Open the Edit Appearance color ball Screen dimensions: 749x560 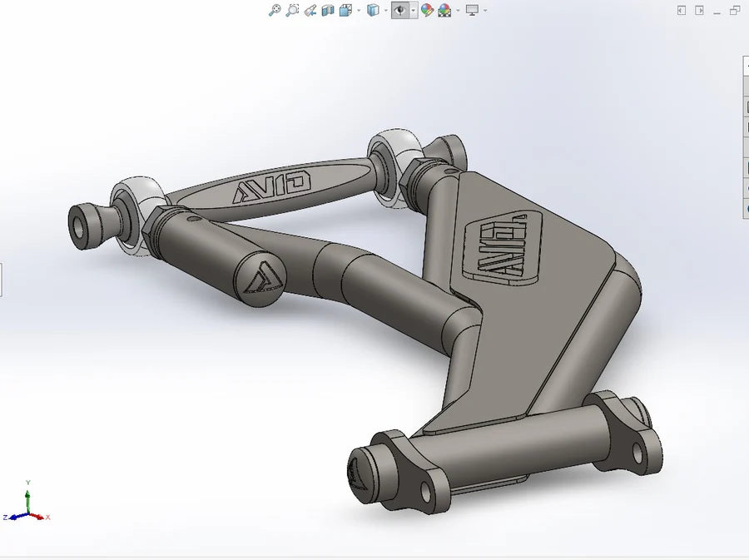pos(427,10)
